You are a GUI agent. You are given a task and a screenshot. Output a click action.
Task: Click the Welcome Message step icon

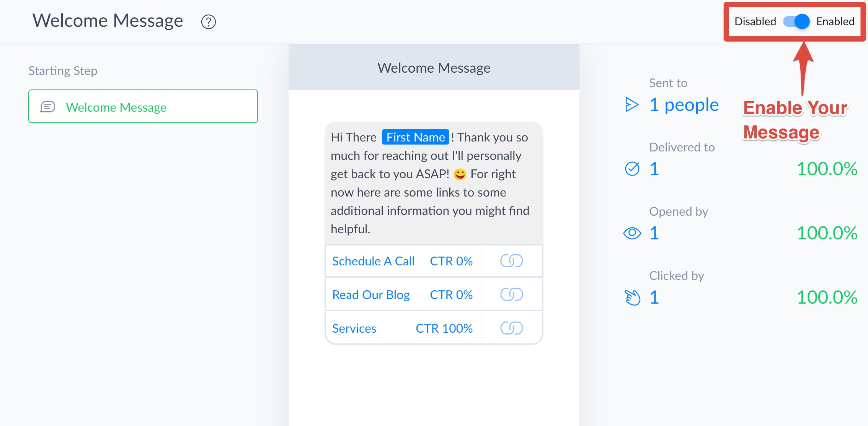(48, 106)
